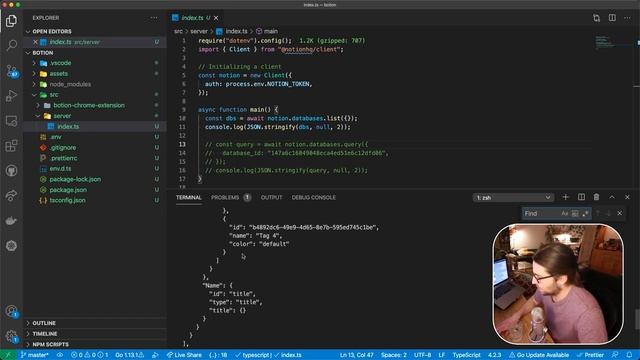The width and height of the screenshot is (640, 360).
Task: Click Prettier in status bar
Action: [590, 355]
